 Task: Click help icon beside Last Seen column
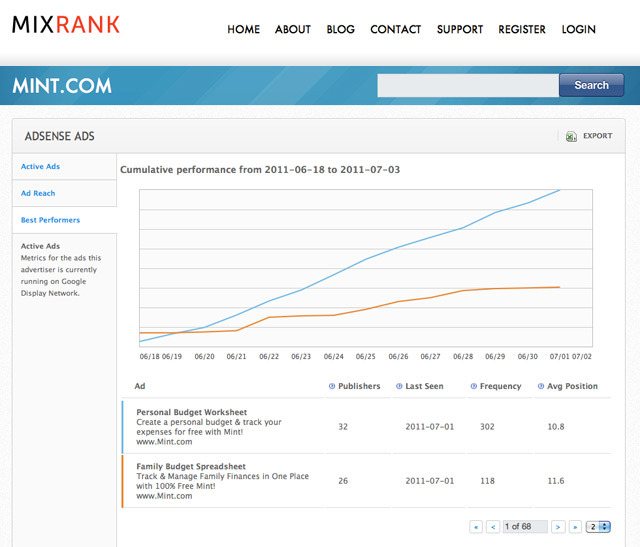[x=399, y=386]
